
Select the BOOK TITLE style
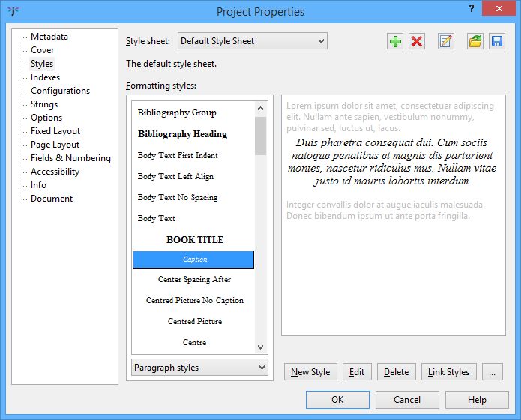pyautogui.click(x=193, y=239)
